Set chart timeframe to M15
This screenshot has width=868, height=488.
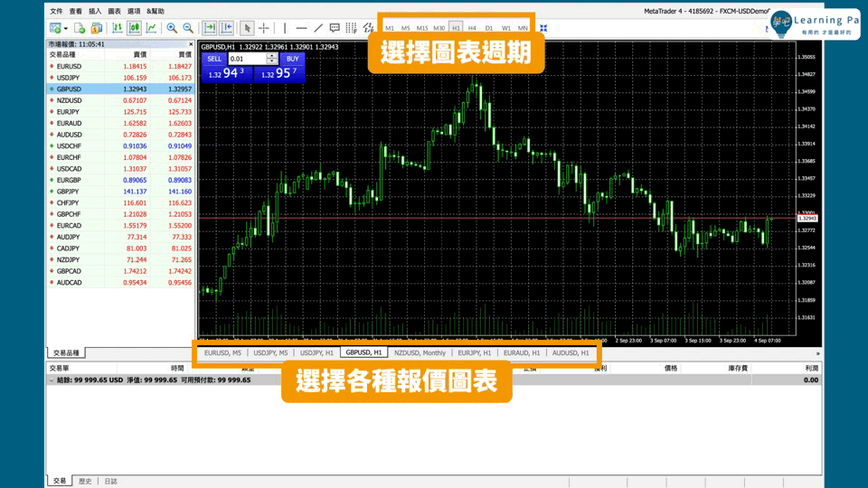(422, 28)
